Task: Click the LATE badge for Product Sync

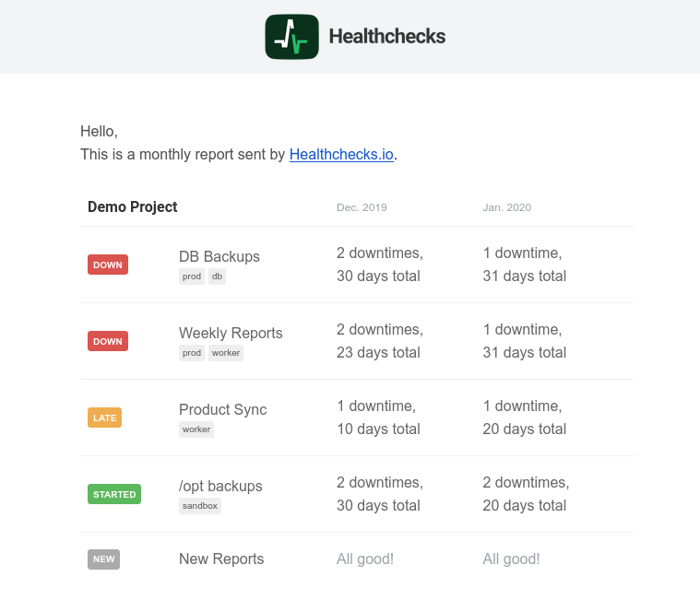Action: click(105, 418)
